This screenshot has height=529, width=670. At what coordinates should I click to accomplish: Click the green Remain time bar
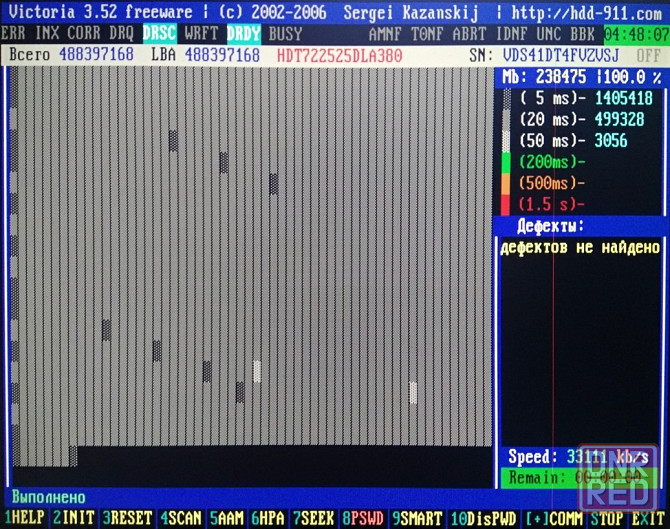579,477
